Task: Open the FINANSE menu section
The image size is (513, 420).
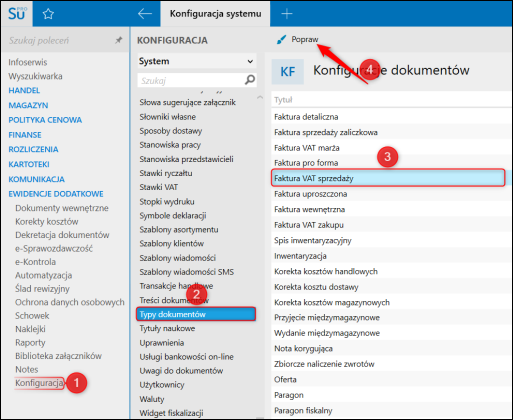Action: click(x=25, y=135)
